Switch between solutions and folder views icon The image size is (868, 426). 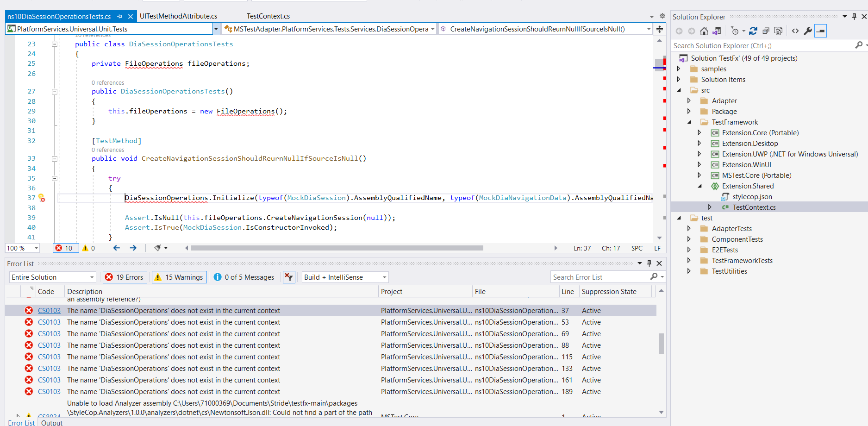pyautogui.click(x=717, y=31)
